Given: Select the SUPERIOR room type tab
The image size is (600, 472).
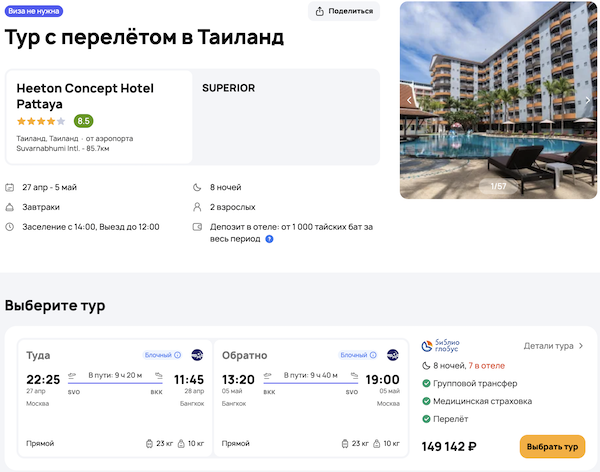Looking at the screenshot, I should pyautogui.click(x=228, y=88).
